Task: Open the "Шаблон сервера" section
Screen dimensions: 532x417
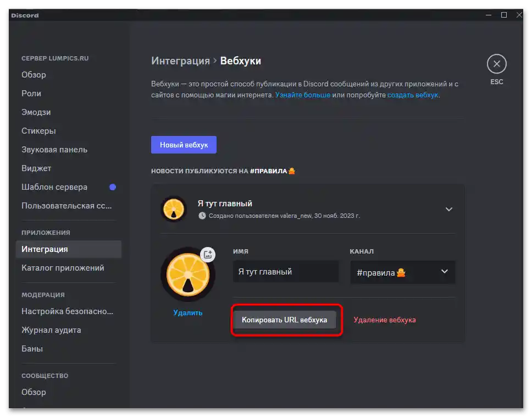Action: click(54, 186)
